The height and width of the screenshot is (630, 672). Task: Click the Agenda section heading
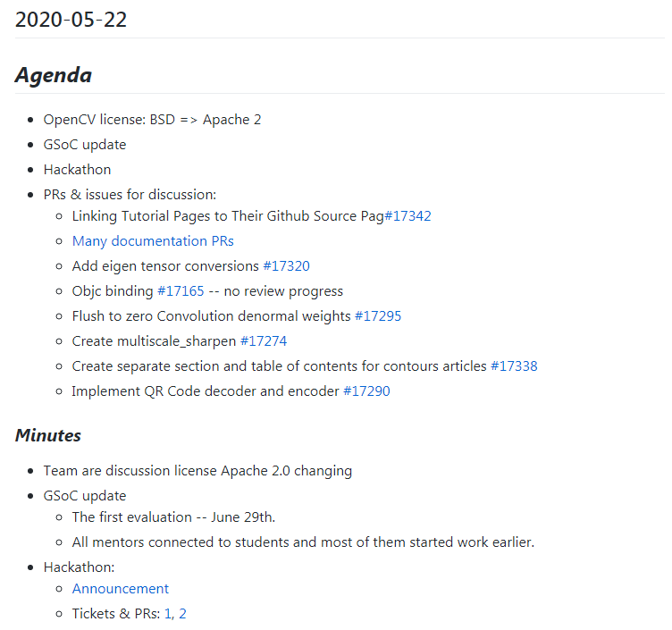click(54, 75)
